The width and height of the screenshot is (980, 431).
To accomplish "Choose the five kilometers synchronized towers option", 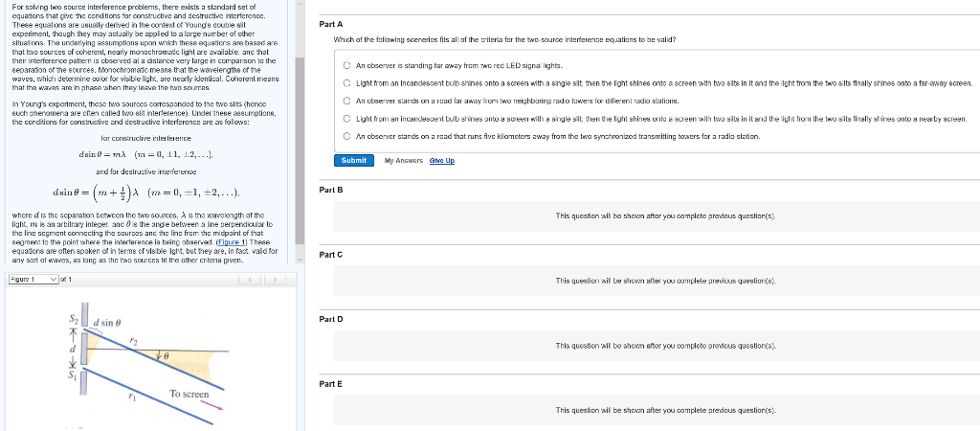I will coord(346,135).
